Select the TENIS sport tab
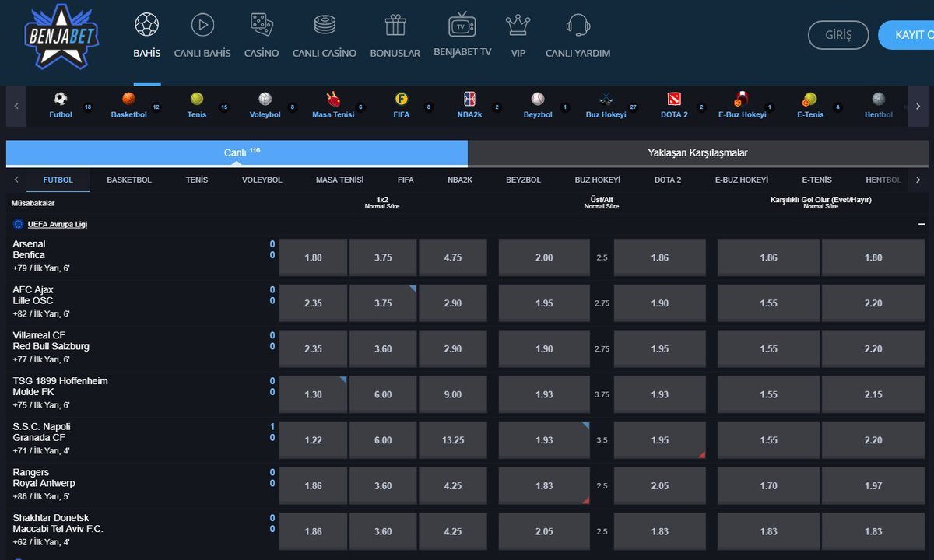934x560 pixels. click(197, 180)
